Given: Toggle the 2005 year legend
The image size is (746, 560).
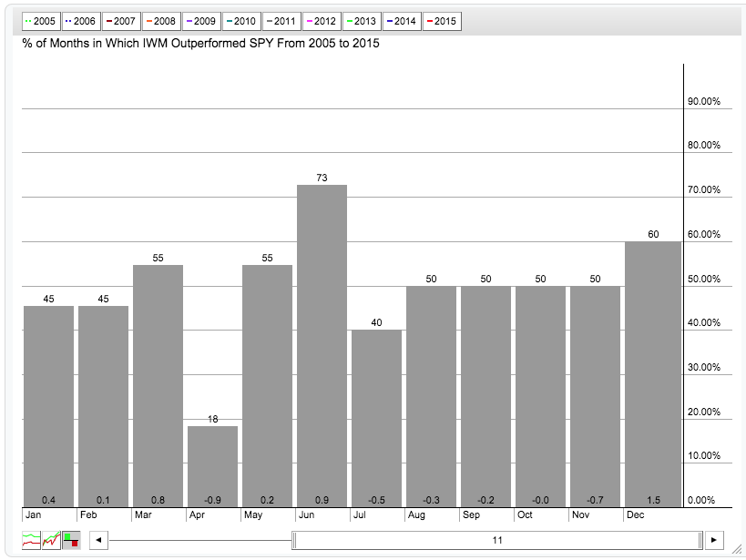Looking at the screenshot, I should click(x=41, y=22).
